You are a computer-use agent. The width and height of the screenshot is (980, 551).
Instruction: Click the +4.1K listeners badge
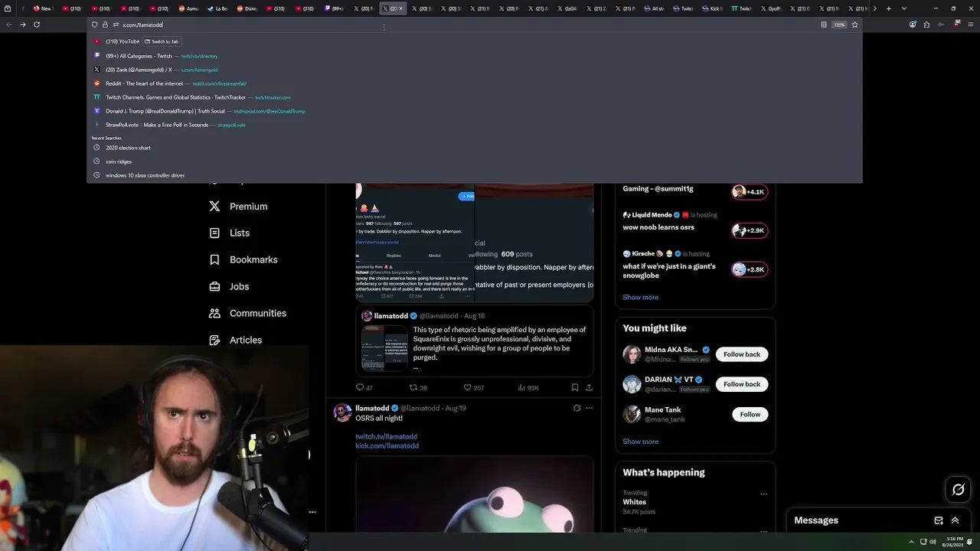click(x=749, y=192)
